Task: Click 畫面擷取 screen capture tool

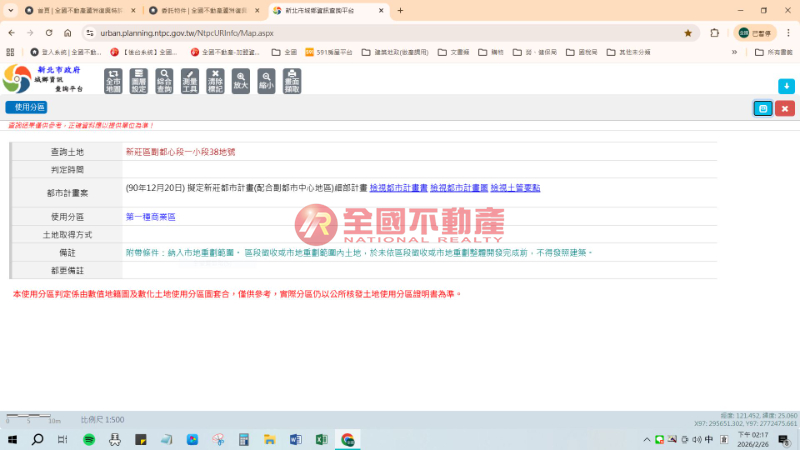Action: coord(292,80)
